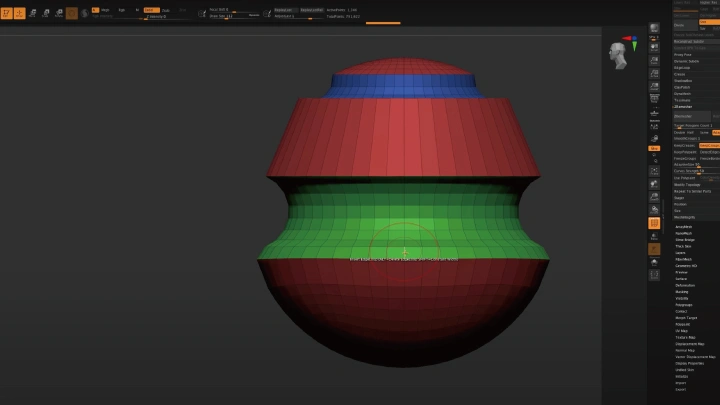Screen dimensions: 720x405
Task: Toggle the orange Adapt button
Action: [x=716, y=132]
